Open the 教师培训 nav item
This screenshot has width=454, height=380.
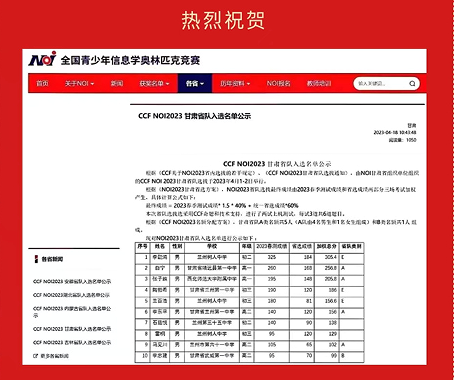tap(319, 83)
